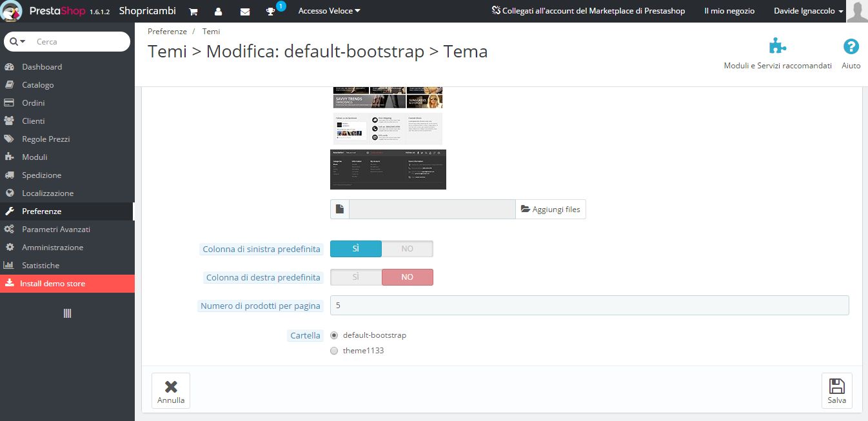Click the file icon beside upload field

[340, 210]
